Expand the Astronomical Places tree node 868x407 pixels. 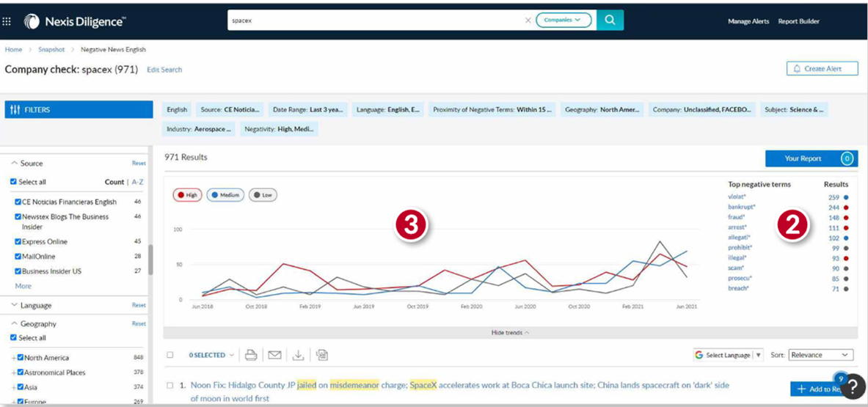pos(13,373)
